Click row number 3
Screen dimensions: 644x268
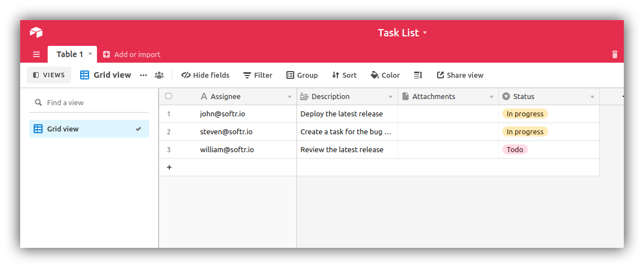(168, 149)
